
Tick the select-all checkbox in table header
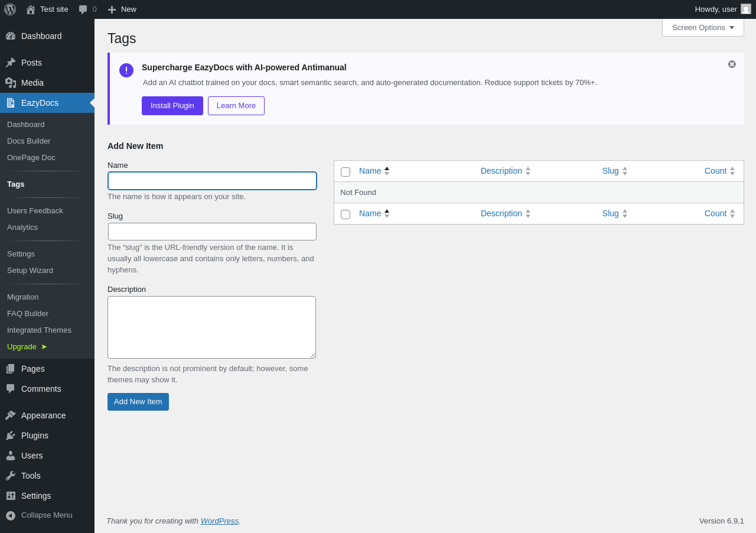(x=346, y=172)
